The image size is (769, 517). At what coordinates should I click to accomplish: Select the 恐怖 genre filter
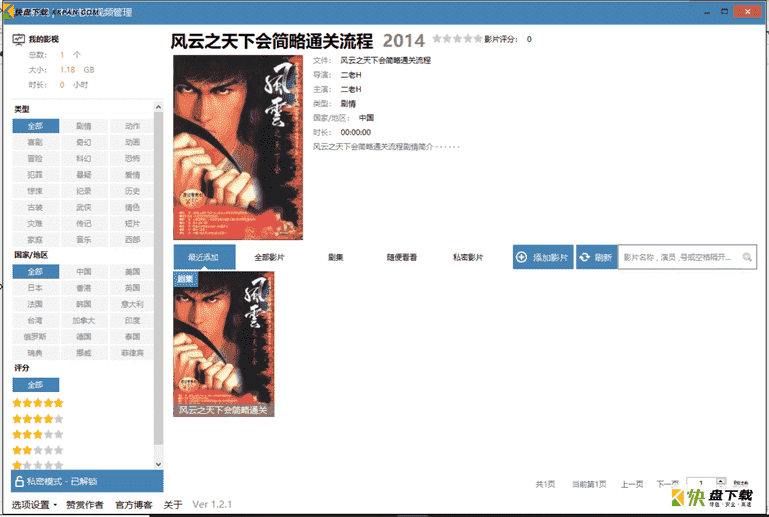point(132,158)
